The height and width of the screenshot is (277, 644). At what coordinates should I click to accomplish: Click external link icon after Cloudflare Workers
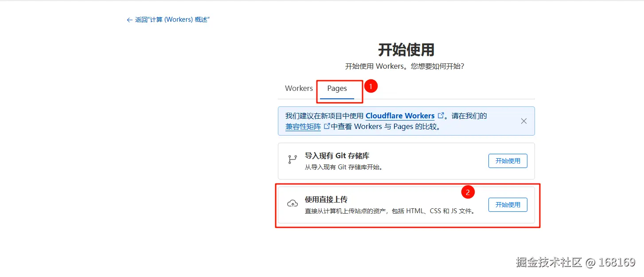(x=441, y=116)
